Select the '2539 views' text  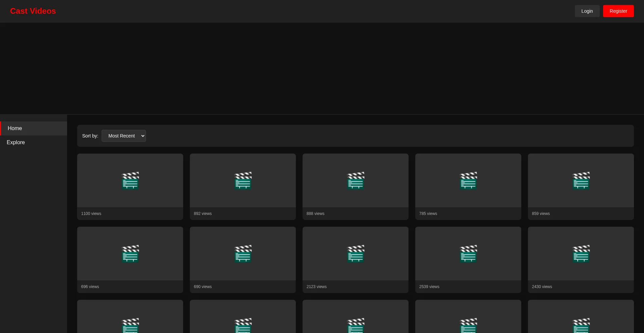tap(429, 287)
